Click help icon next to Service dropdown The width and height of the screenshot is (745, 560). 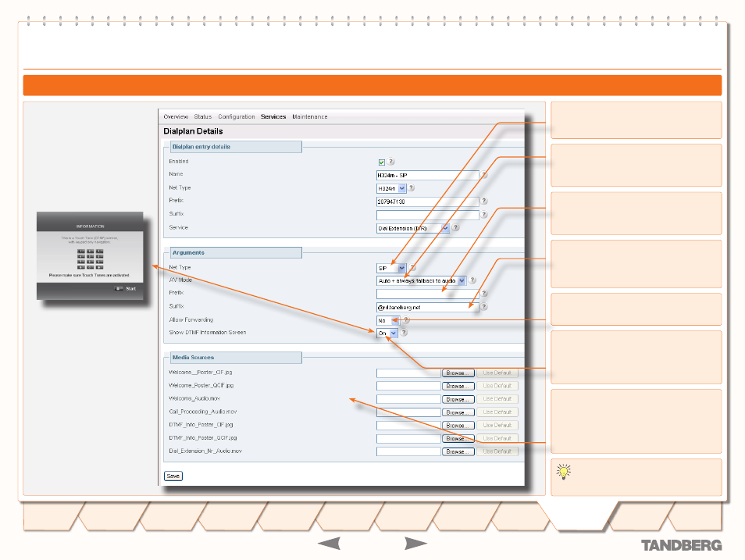[x=455, y=228]
